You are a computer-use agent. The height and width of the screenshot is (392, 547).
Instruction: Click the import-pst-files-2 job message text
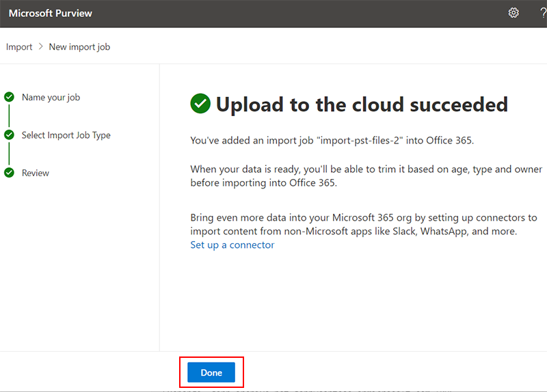(332, 141)
